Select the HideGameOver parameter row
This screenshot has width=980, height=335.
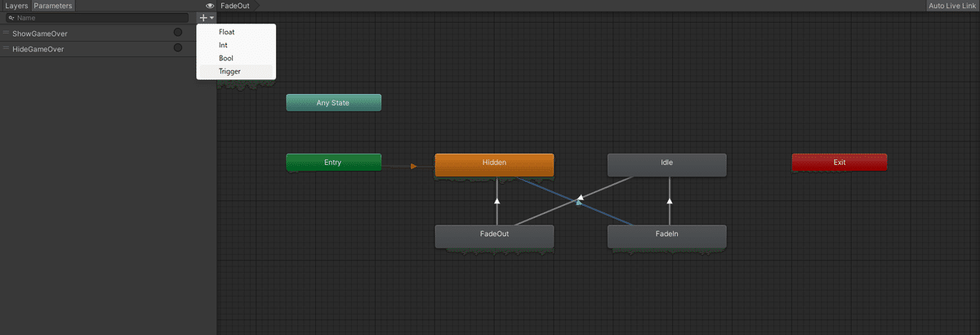coord(98,48)
